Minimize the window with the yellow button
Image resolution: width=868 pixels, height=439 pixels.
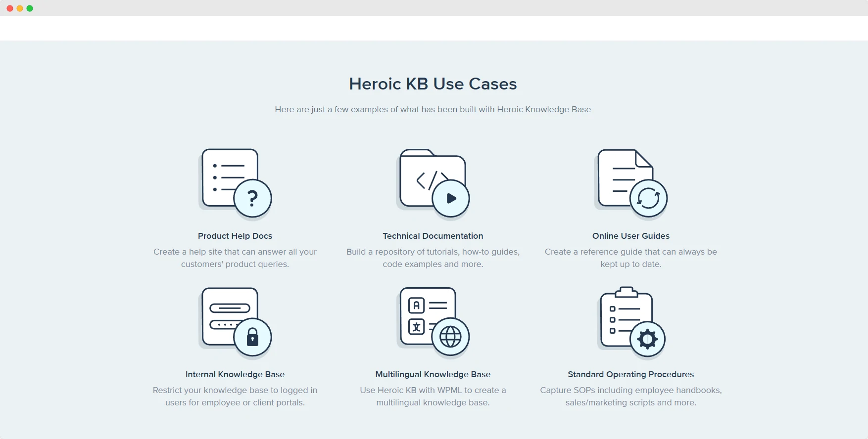(20, 8)
